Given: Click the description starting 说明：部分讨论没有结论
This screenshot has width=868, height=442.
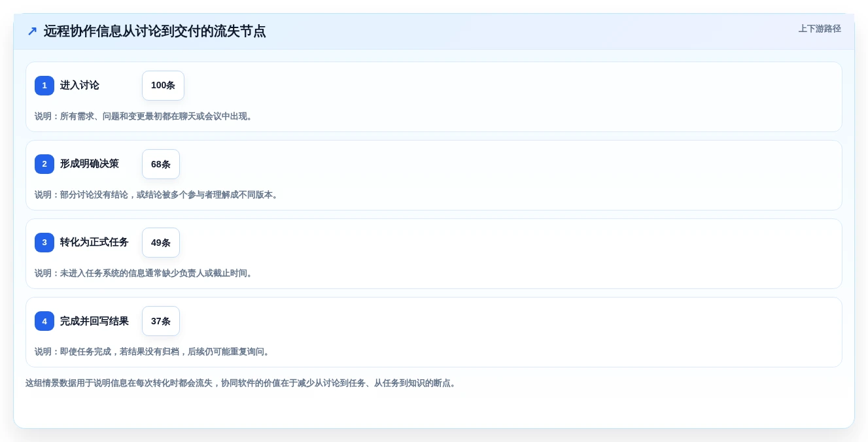Looking at the screenshot, I should 158,195.
